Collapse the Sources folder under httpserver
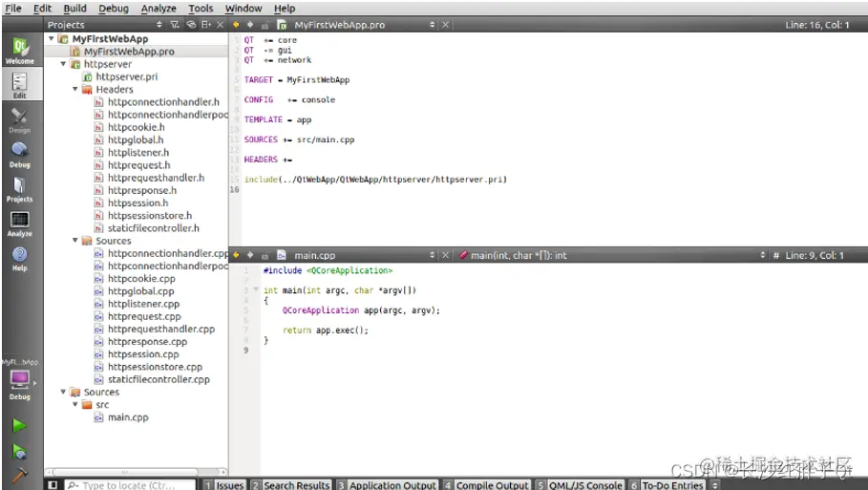The height and width of the screenshot is (490, 868). click(75, 241)
